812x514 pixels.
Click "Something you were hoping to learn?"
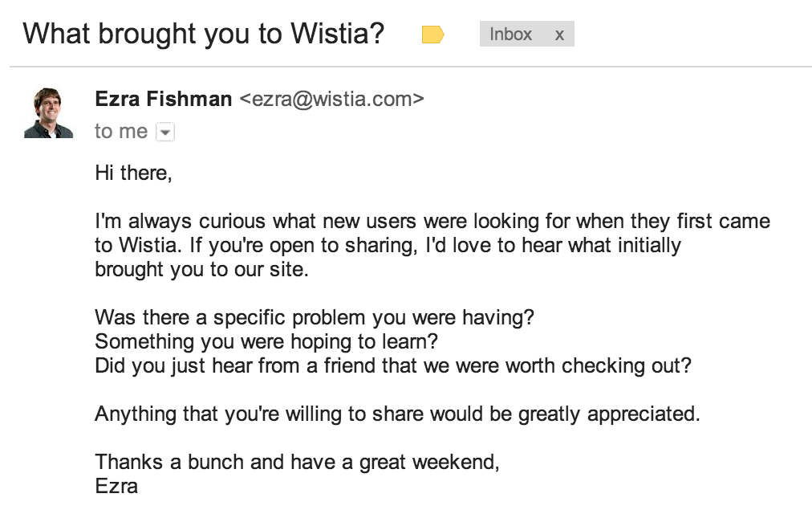click(x=266, y=341)
